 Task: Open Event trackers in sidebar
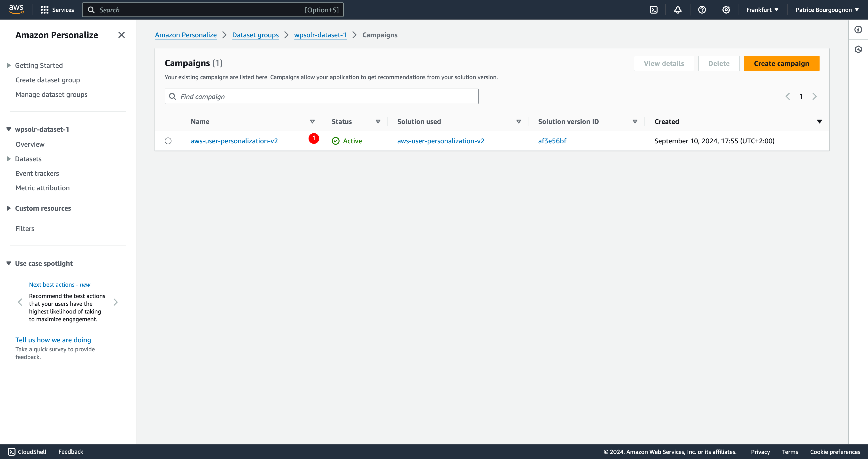[37, 173]
